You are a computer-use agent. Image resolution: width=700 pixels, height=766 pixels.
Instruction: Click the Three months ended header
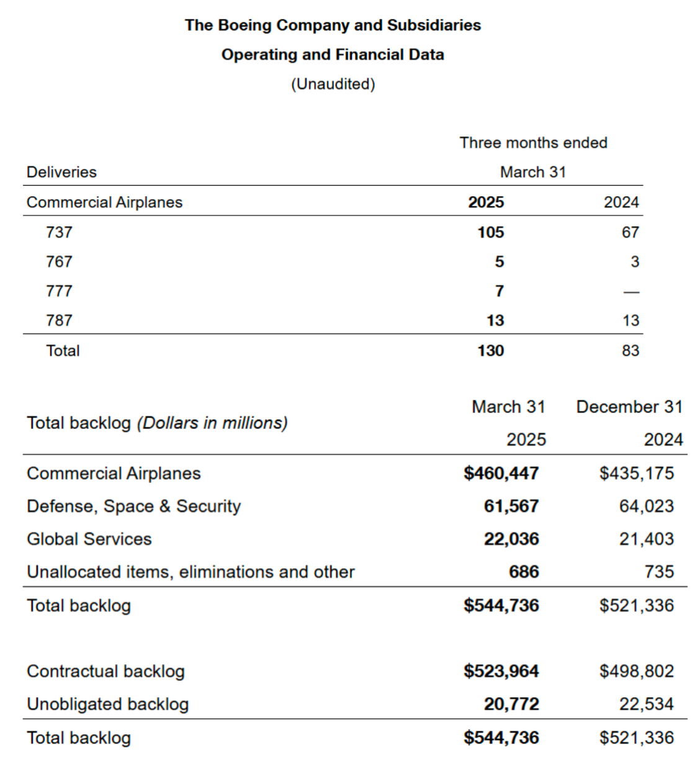click(x=533, y=143)
